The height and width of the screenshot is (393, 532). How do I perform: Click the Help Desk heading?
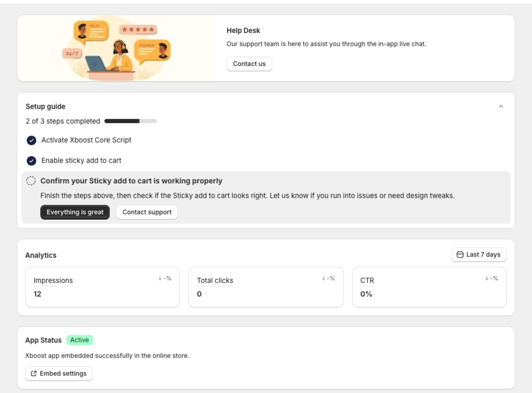[x=243, y=31]
